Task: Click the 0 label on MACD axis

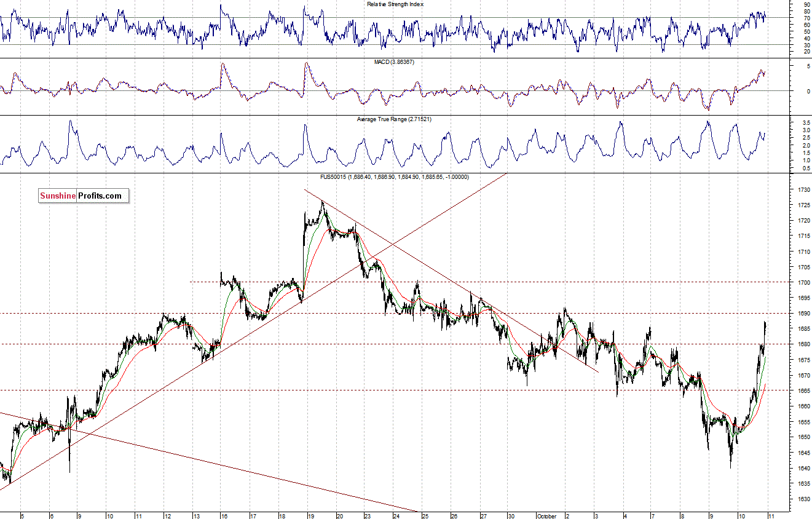Action: coord(807,91)
